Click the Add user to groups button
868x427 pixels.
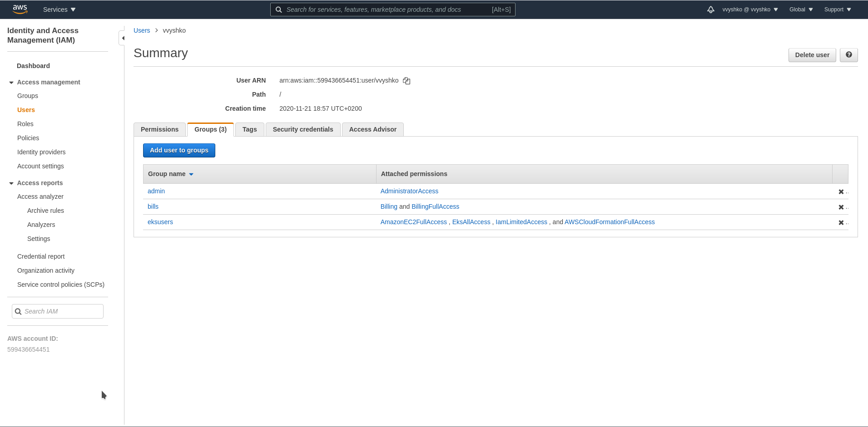(x=179, y=150)
